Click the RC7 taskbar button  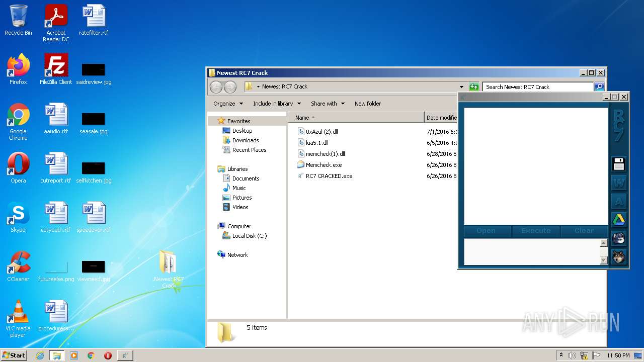125,355
